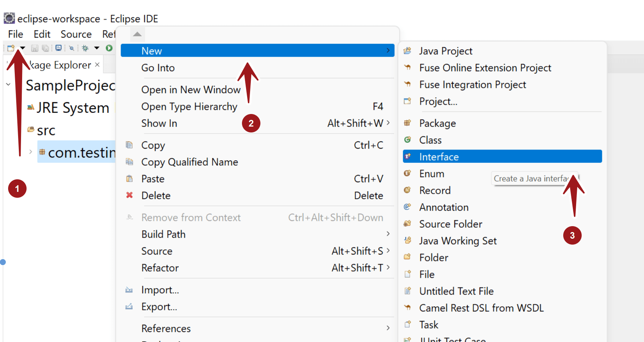Open the New wizard toolbar icon

tap(10, 48)
